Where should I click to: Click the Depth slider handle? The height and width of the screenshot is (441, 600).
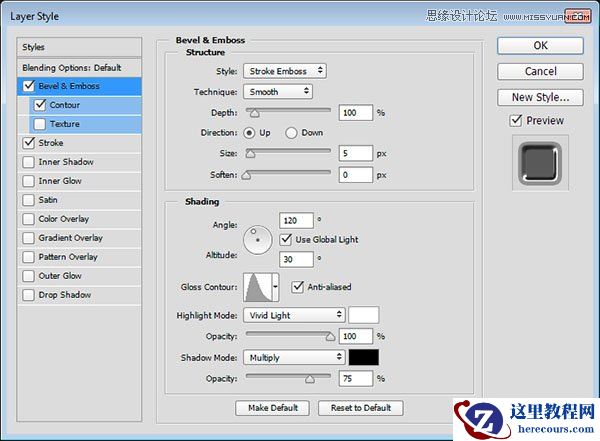255,113
